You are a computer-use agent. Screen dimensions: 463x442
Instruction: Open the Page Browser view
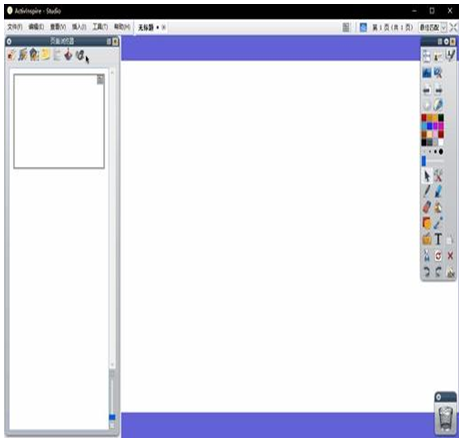[x=12, y=55]
